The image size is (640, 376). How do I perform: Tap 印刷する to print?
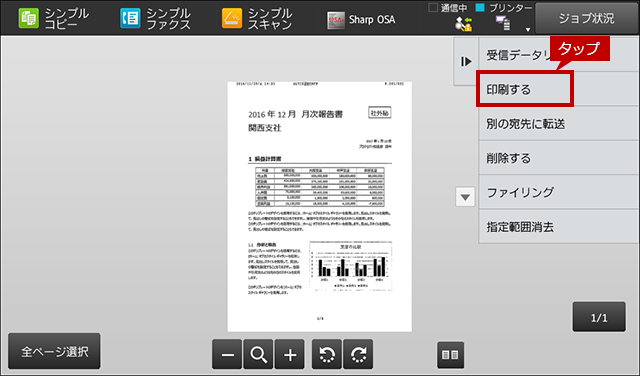click(x=524, y=89)
